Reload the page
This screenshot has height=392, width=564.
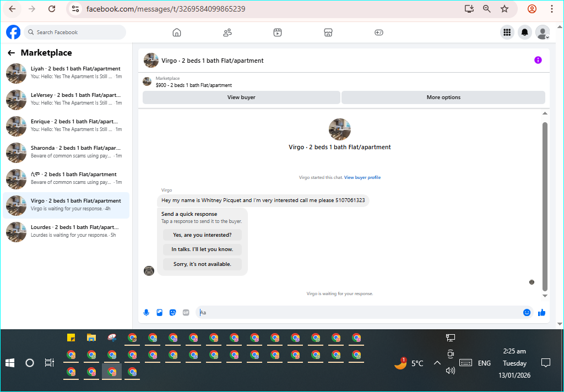click(x=52, y=9)
